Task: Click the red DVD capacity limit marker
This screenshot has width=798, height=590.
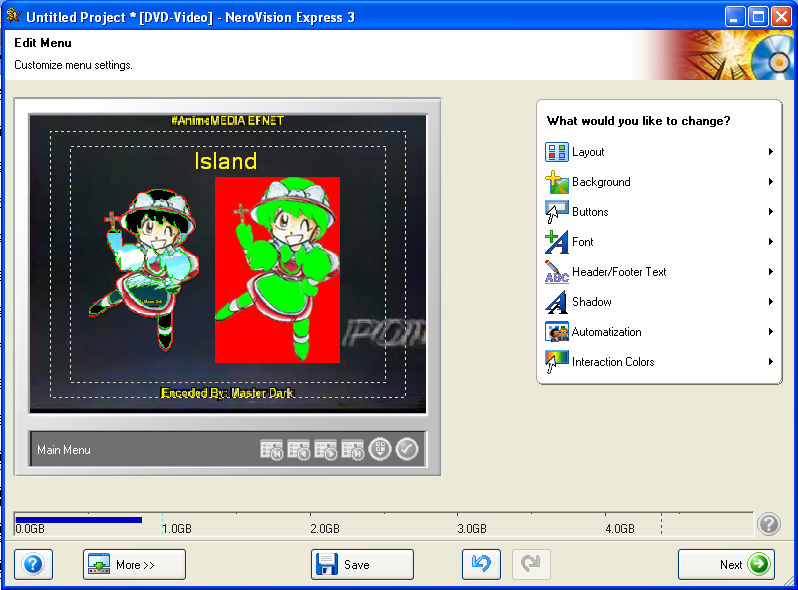Action: tap(661, 524)
